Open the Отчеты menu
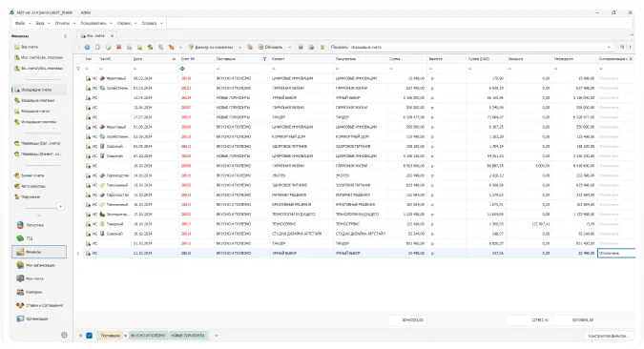Image resolution: width=644 pixels, height=349 pixels. pos(65,24)
